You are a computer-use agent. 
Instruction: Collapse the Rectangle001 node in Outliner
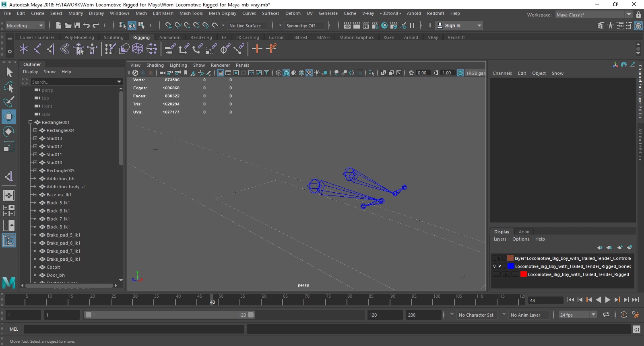point(30,122)
